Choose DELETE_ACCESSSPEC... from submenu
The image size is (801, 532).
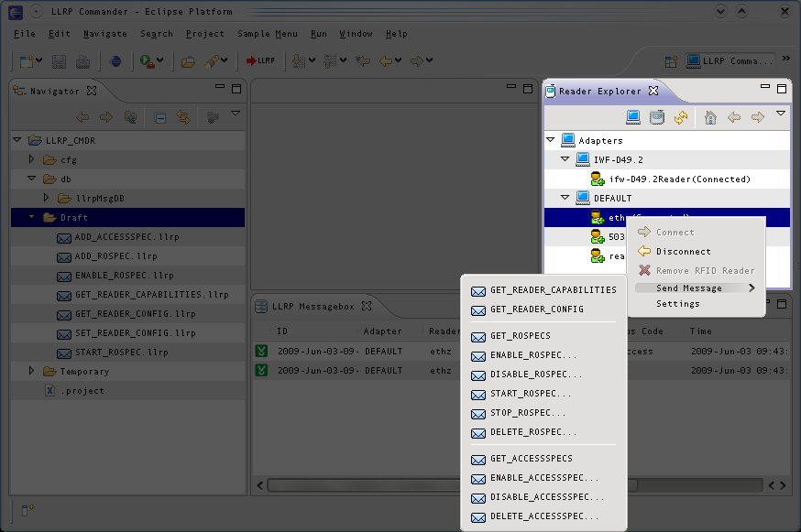pyautogui.click(x=543, y=516)
